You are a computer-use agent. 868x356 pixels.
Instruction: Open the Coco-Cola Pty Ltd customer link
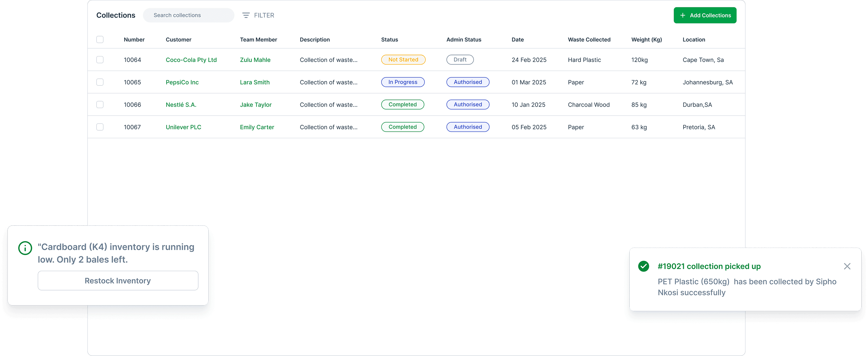[191, 60]
